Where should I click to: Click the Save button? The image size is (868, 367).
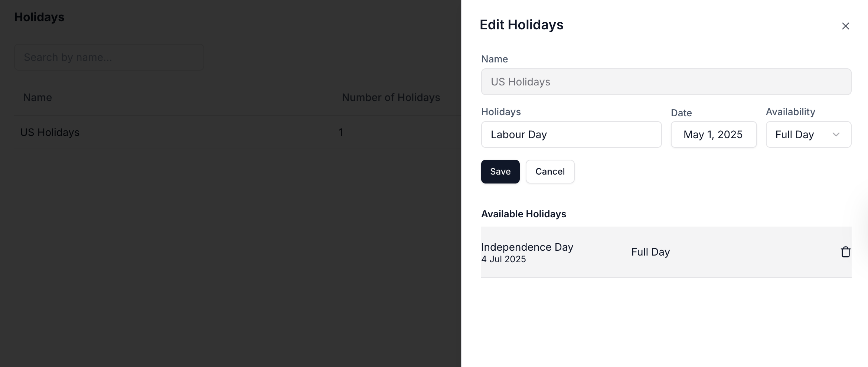(500, 172)
